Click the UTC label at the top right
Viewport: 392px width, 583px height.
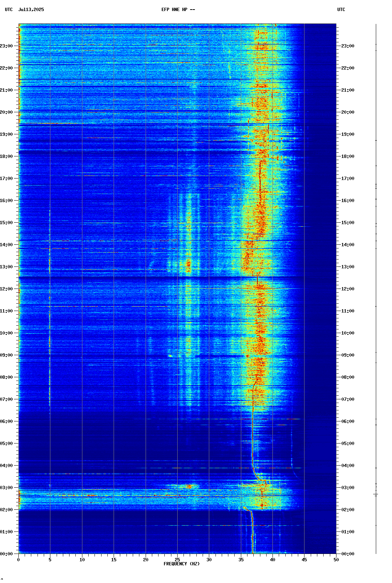pos(341,10)
